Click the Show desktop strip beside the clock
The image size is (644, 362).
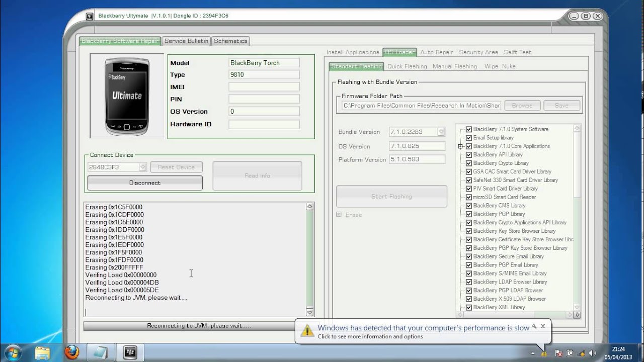point(640,352)
